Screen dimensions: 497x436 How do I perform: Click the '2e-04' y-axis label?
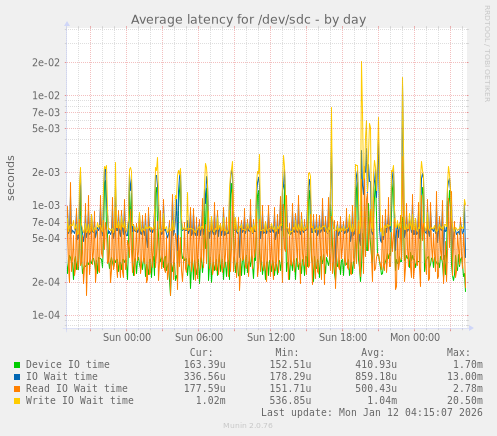46,282
